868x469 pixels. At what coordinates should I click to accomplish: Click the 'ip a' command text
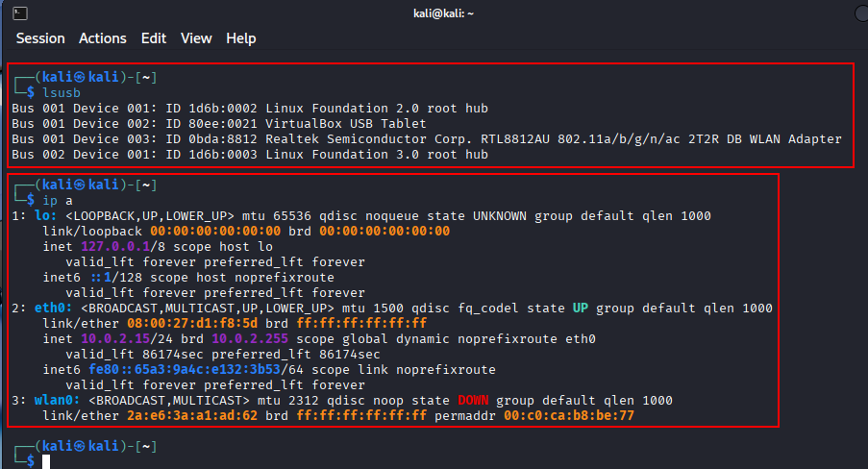(x=57, y=200)
